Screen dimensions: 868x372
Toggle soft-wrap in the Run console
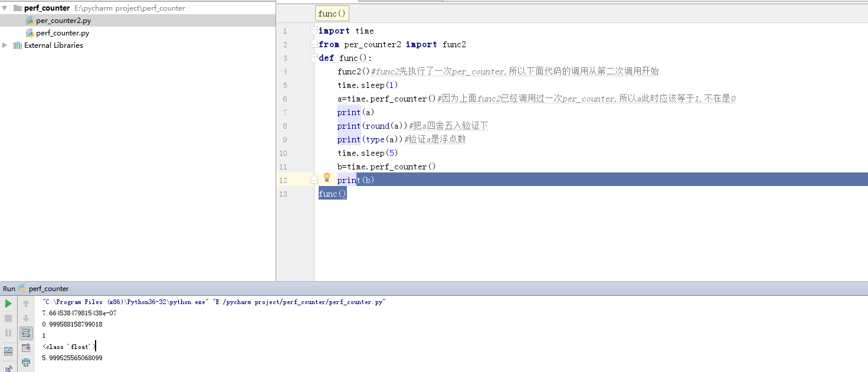(26, 333)
